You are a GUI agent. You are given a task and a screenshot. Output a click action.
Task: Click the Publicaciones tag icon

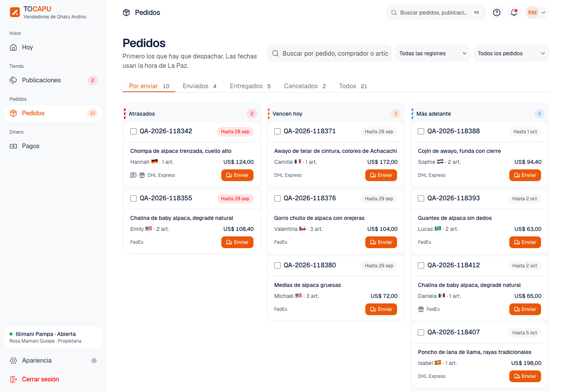point(13,80)
